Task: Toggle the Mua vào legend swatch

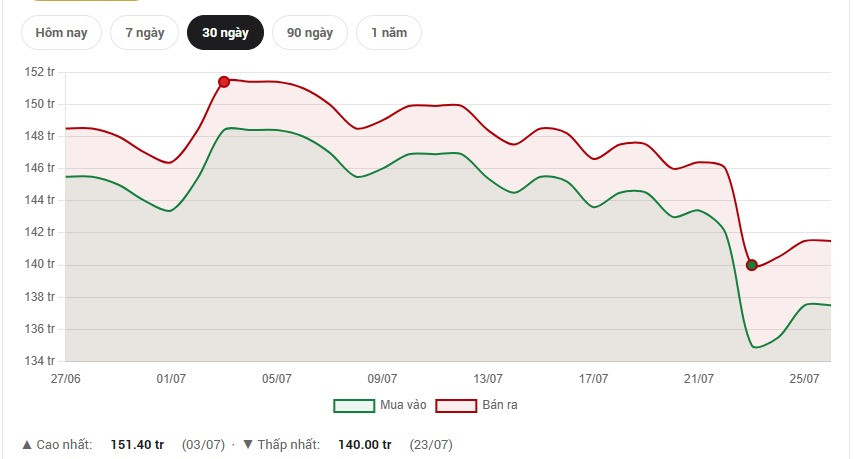Action: 354,406
